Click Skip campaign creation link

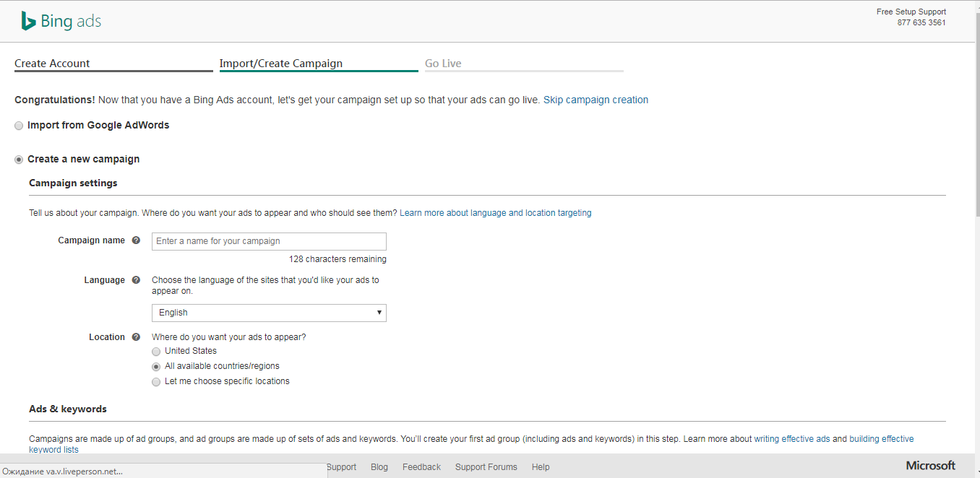click(x=596, y=100)
